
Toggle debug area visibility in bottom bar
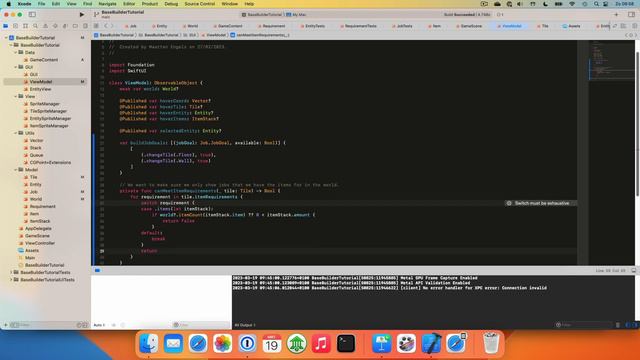tap(633, 271)
